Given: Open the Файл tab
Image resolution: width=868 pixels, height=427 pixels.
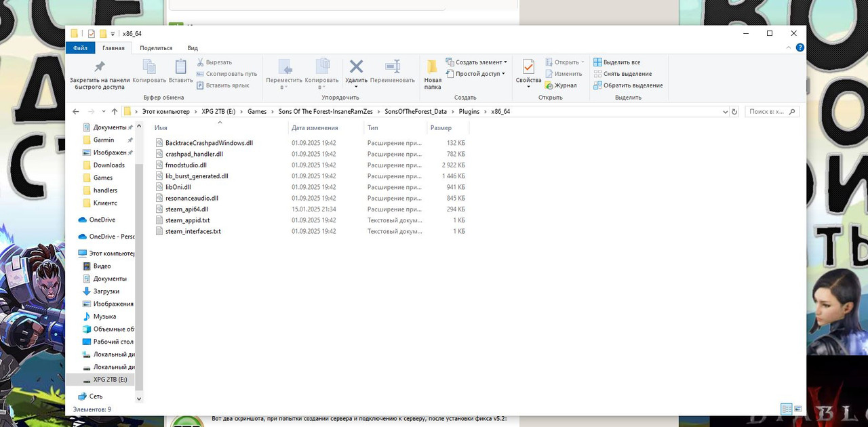Looking at the screenshot, I should (80, 48).
